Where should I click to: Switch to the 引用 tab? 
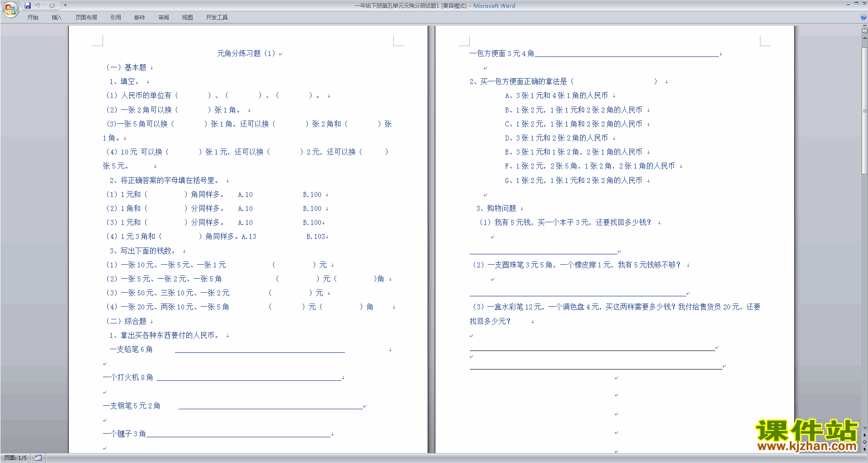click(115, 18)
